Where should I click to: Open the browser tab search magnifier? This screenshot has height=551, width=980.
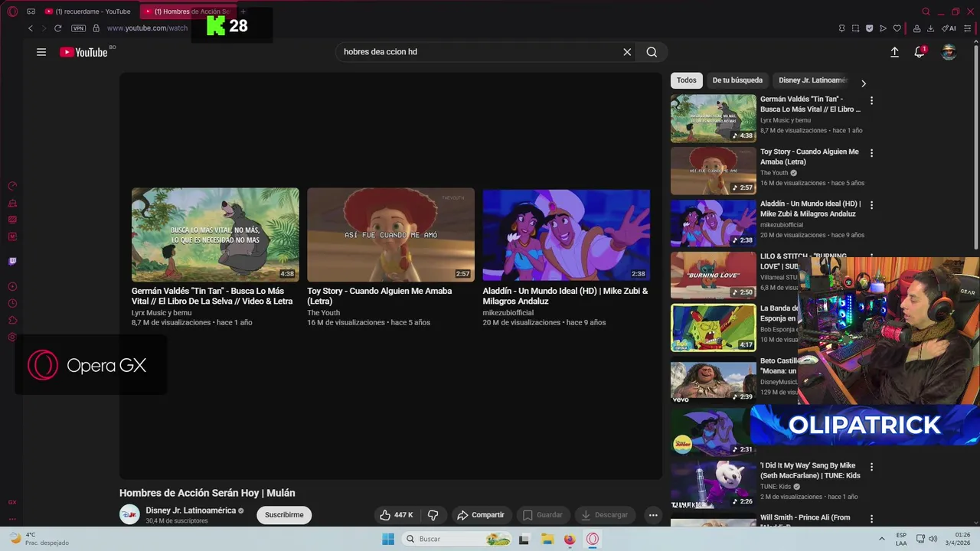click(926, 11)
